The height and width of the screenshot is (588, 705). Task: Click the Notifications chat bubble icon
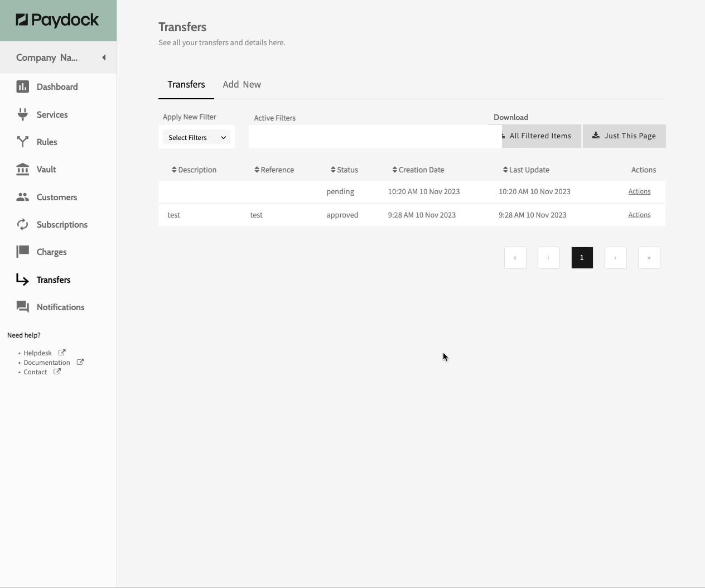[22, 307]
